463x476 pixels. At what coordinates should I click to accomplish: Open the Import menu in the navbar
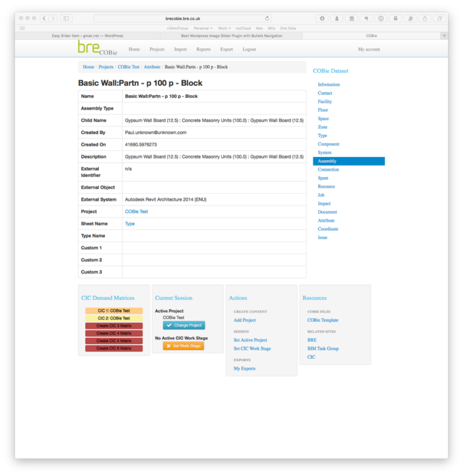(180, 49)
